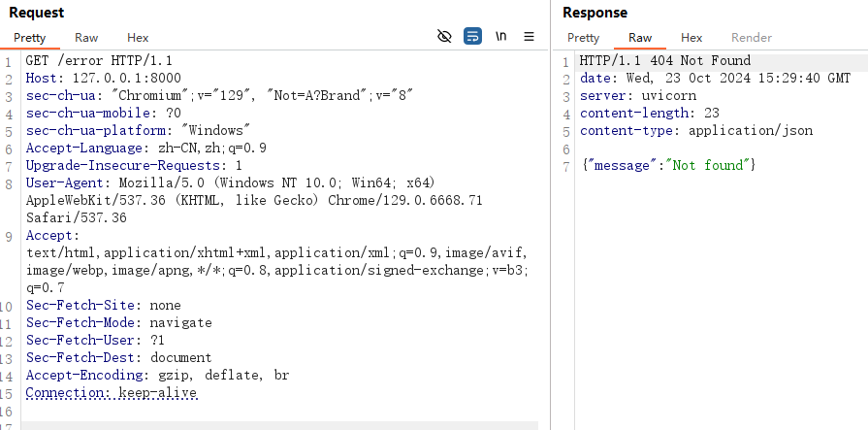The width and height of the screenshot is (868, 430).
Task: Open the Response Pretty tab
Action: pos(583,38)
